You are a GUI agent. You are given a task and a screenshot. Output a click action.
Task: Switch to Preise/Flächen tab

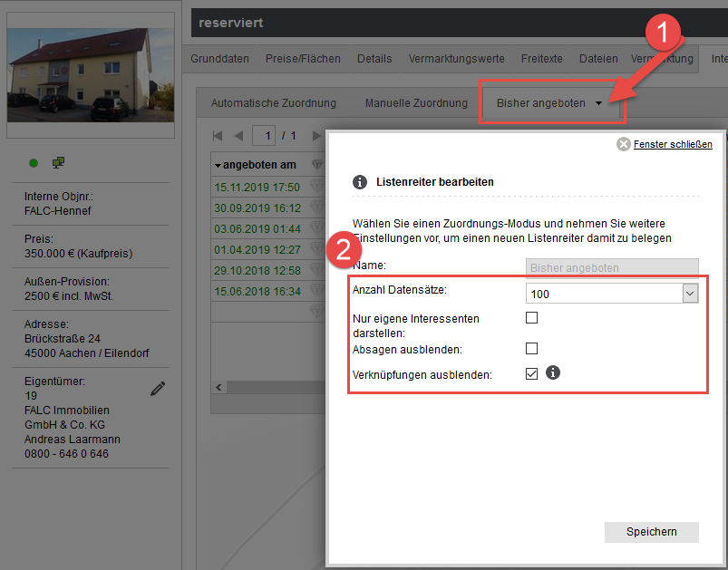point(303,59)
